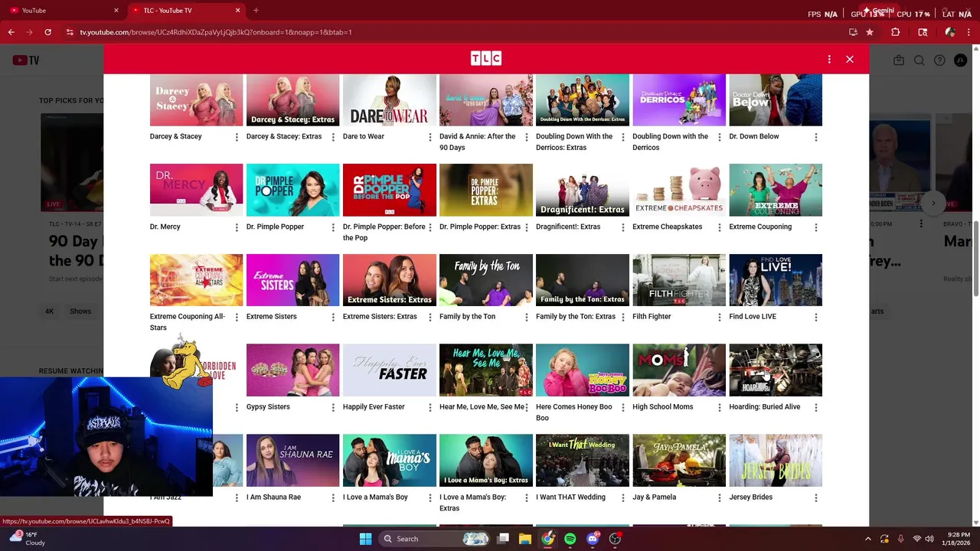Image resolution: width=980 pixels, height=551 pixels.
Task: Open more options for Jay & Pamela
Action: 718,497
